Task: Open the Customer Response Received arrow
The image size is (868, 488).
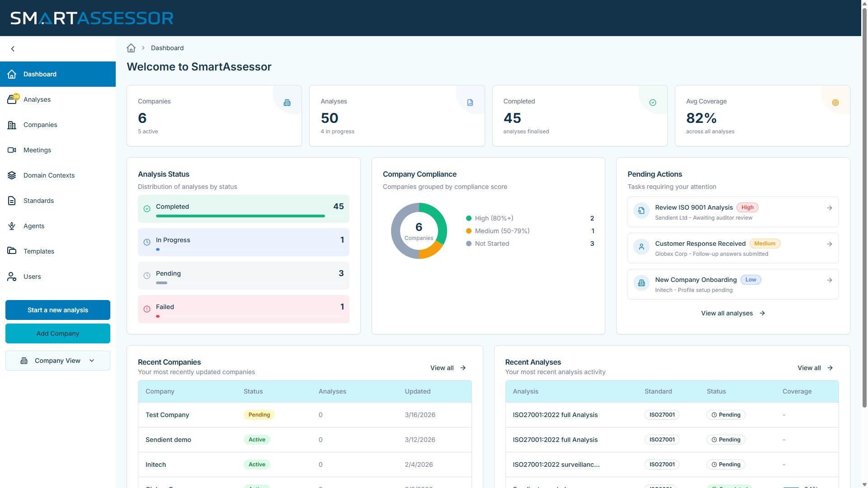Action: (830, 244)
